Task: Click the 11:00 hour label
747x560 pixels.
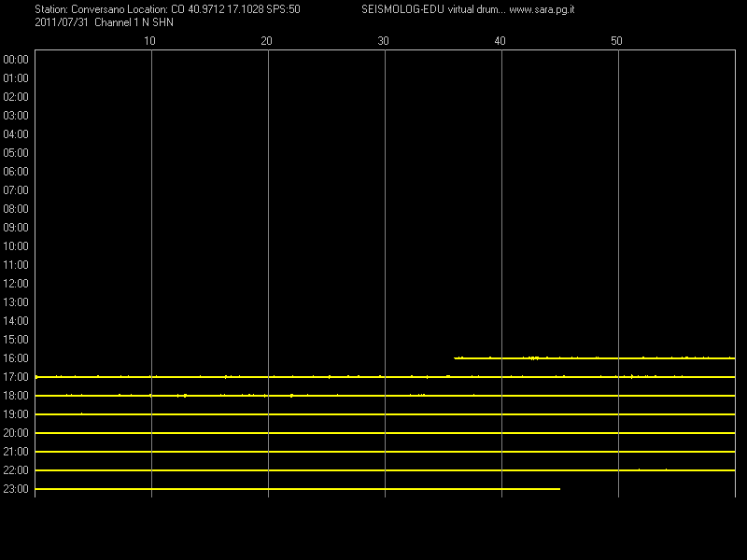Action: click(16, 265)
